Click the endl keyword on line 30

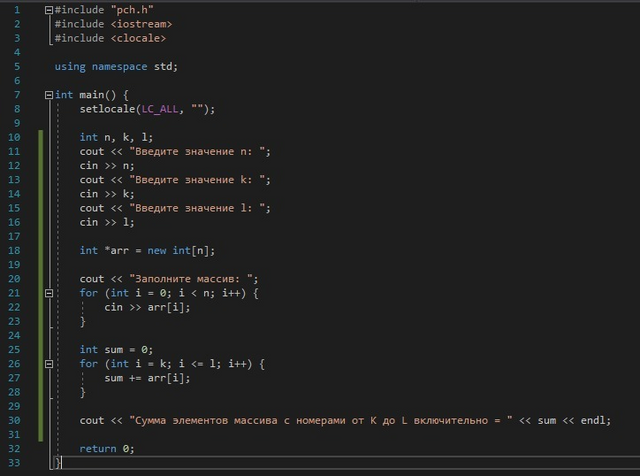click(593, 420)
